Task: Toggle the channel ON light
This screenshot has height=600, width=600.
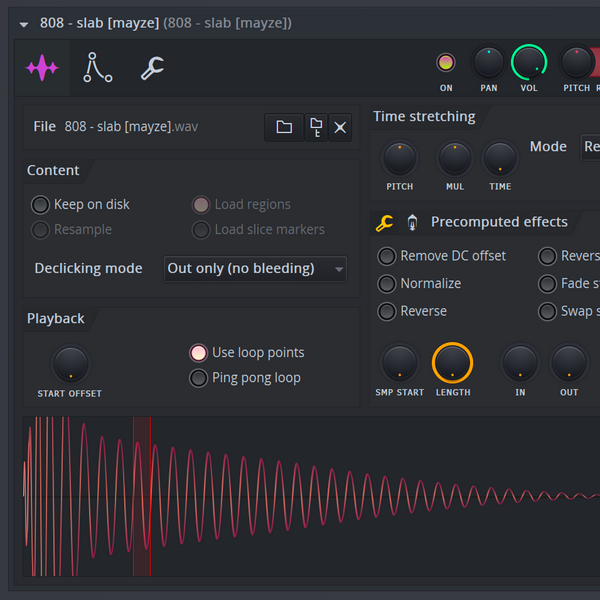Action: 446,62
